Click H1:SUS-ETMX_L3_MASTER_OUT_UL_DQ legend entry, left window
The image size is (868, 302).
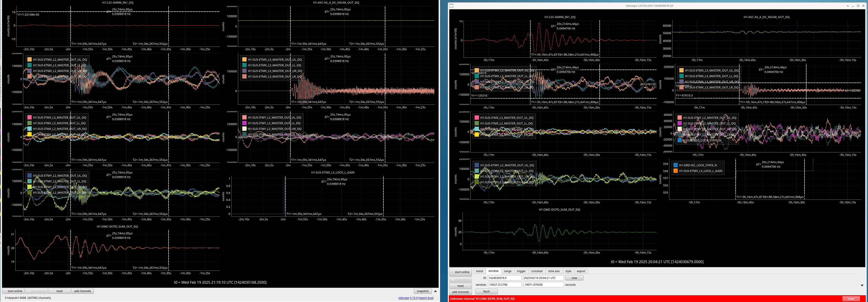tap(275, 60)
